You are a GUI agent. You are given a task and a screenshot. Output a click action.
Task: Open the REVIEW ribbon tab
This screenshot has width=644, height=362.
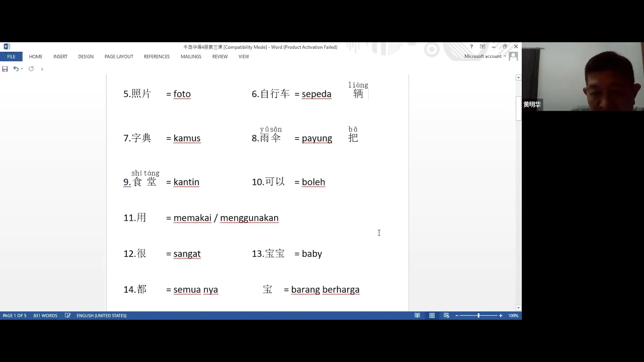click(220, 57)
